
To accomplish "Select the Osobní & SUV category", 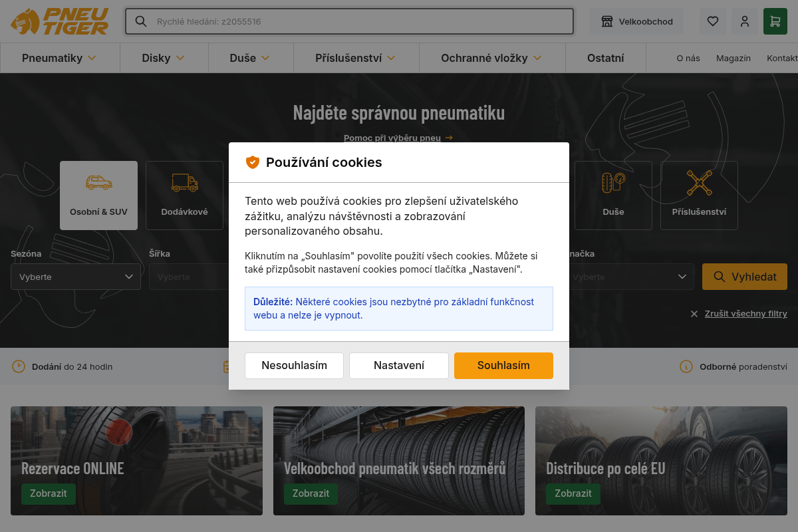I will point(98,196).
